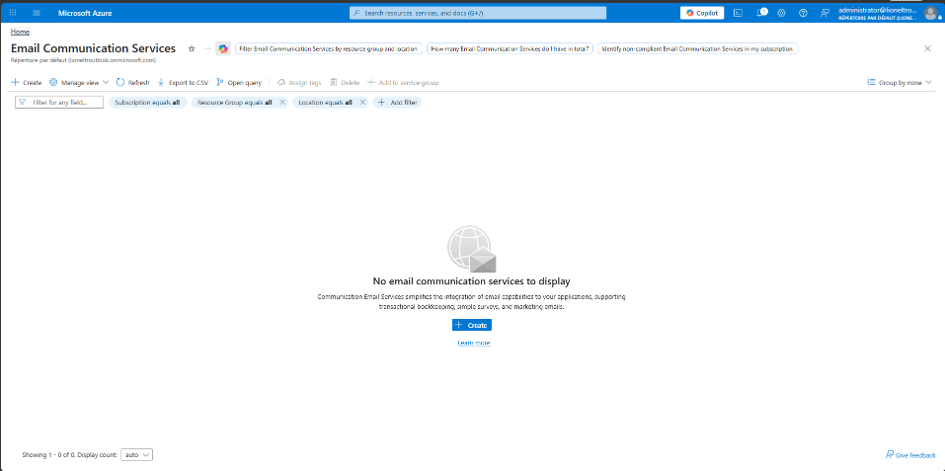Image resolution: width=945 pixels, height=471 pixels.
Task: Open the more options ellipsis by title
Action: pyautogui.click(x=207, y=48)
